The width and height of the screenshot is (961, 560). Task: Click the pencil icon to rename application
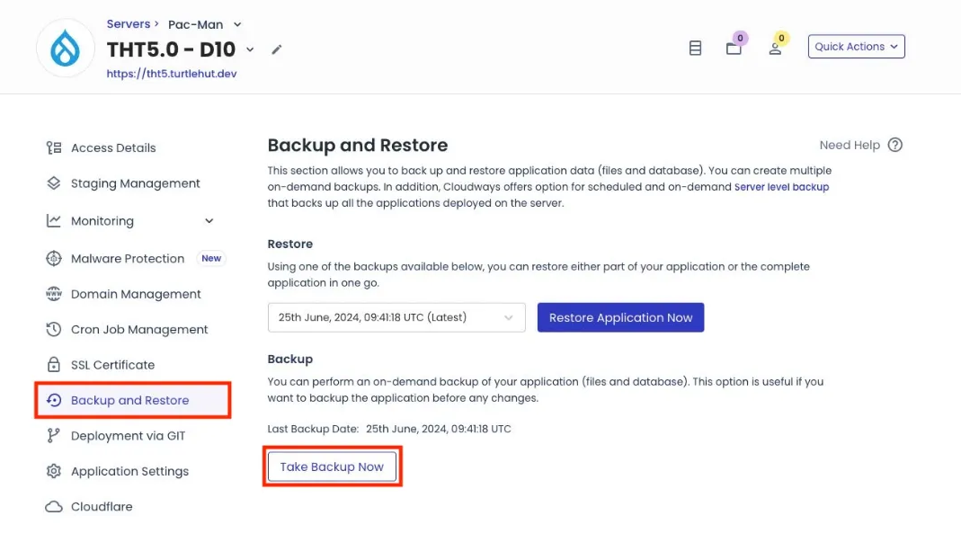(277, 49)
